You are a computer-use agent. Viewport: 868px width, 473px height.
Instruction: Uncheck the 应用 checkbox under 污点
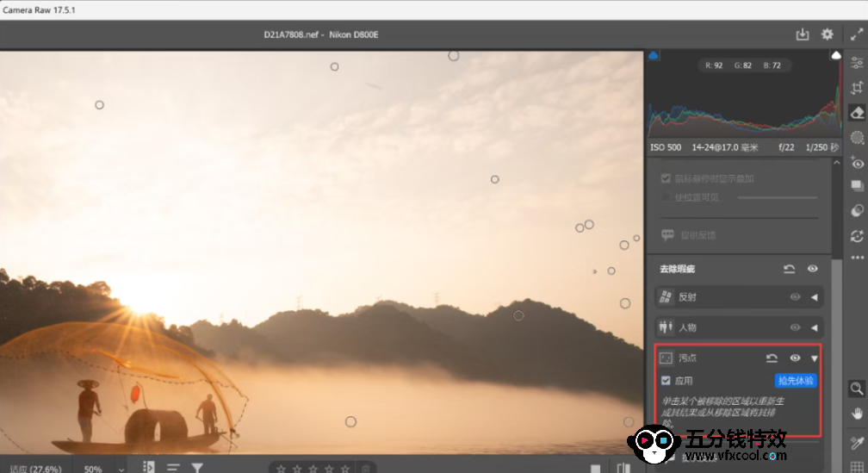pyautogui.click(x=666, y=381)
